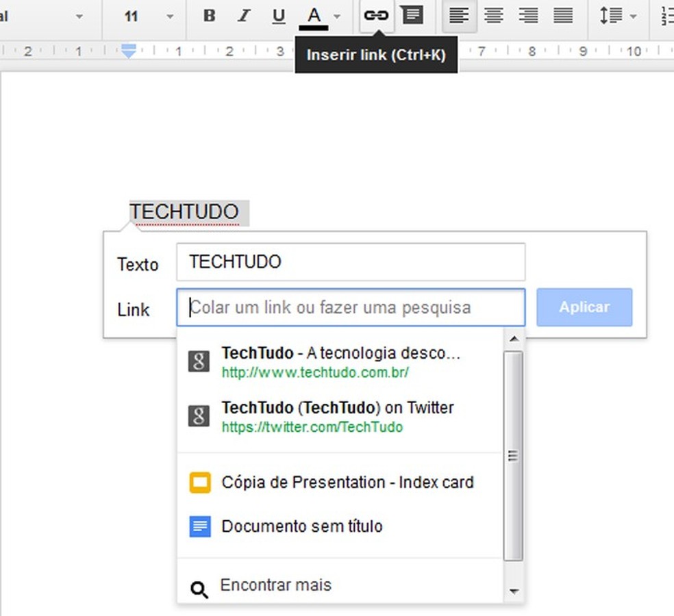
Task: Click the presentation icon for Cópia de Presentation
Action: click(199, 482)
